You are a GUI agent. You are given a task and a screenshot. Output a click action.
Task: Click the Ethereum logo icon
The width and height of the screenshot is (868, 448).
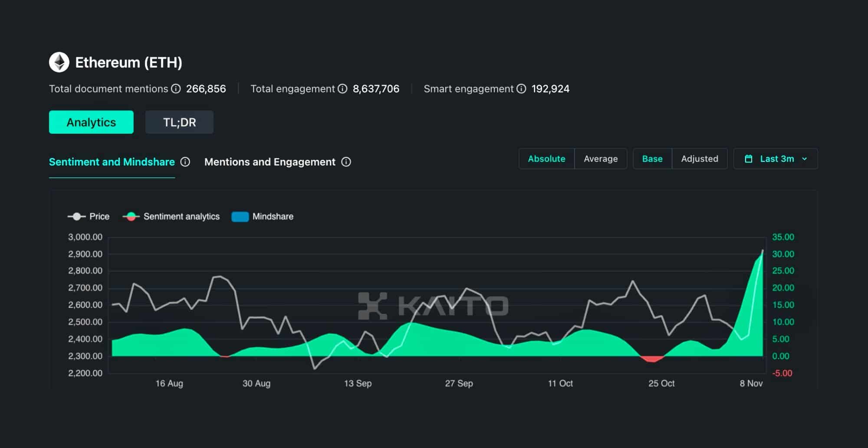59,63
